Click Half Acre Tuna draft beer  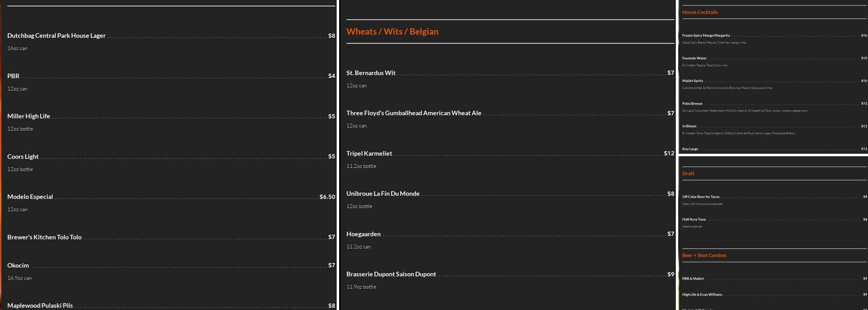pyautogui.click(x=694, y=219)
